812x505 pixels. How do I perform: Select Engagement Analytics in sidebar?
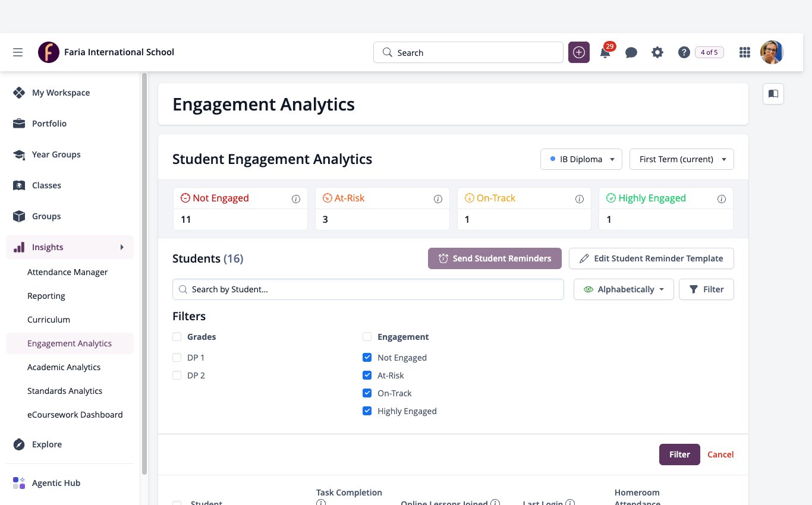[70, 343]
